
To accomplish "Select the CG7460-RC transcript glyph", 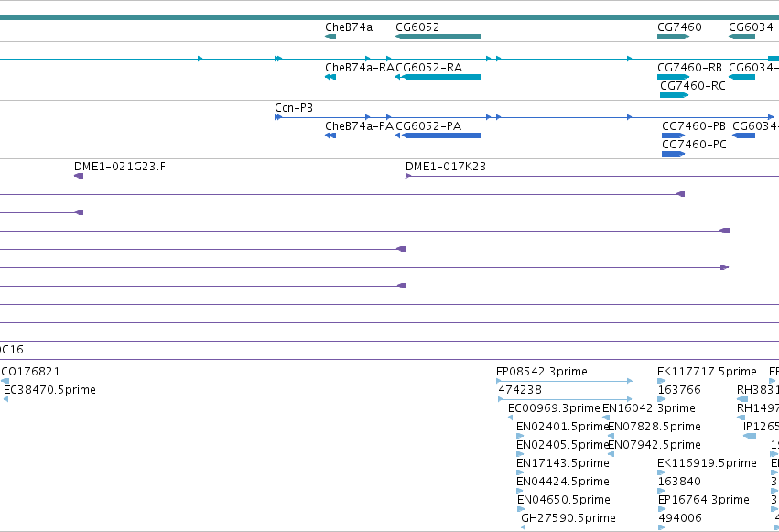I will point(674,95).
